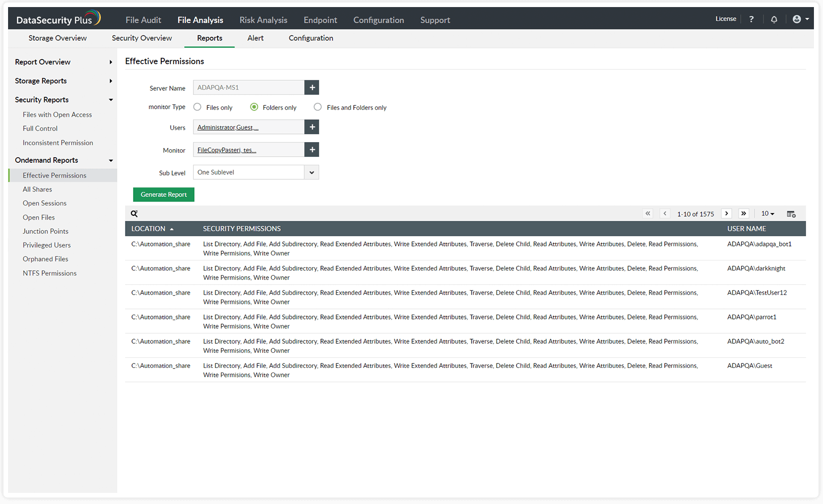Click the Server Name input field
Image resolution: width=823 pixels, height=504 pixels.
point(248,87)
